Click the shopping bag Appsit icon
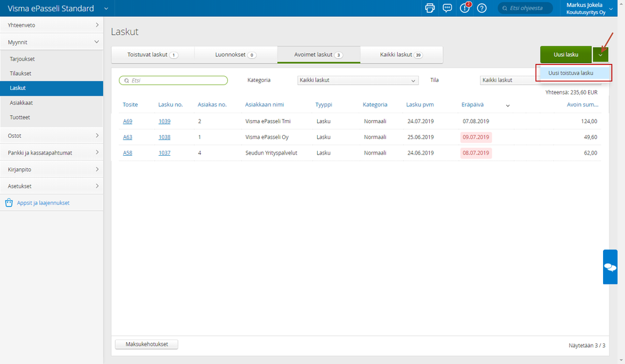This screenshot has width=625, height=364. tap(9, 203)
